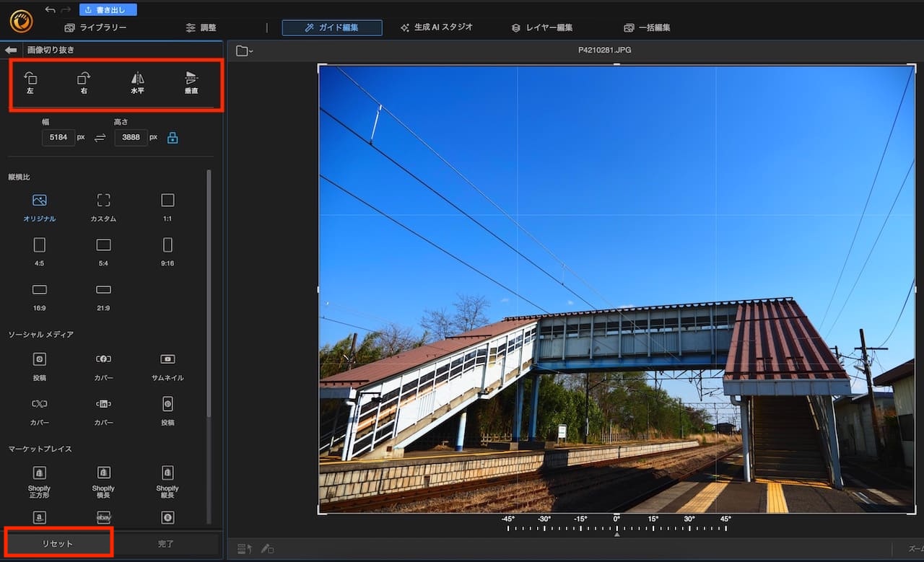Click the preset list scrollbar
924x562 pixels.
pyautogui.click(x=209, y=292)
